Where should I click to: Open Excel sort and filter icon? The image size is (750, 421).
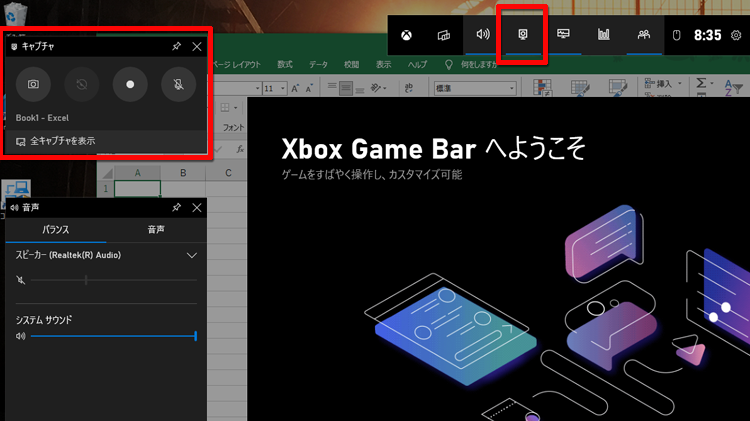(733, 88)
